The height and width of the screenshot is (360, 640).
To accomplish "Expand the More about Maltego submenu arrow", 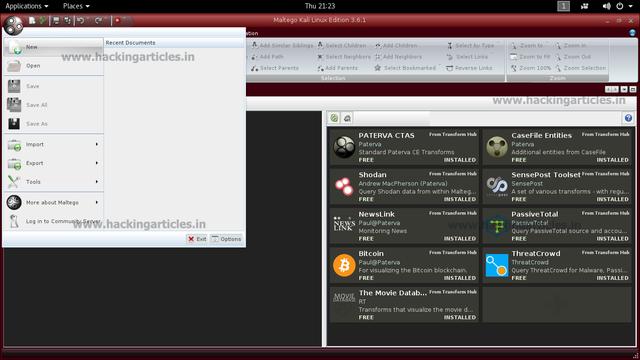I will (97, 202).
